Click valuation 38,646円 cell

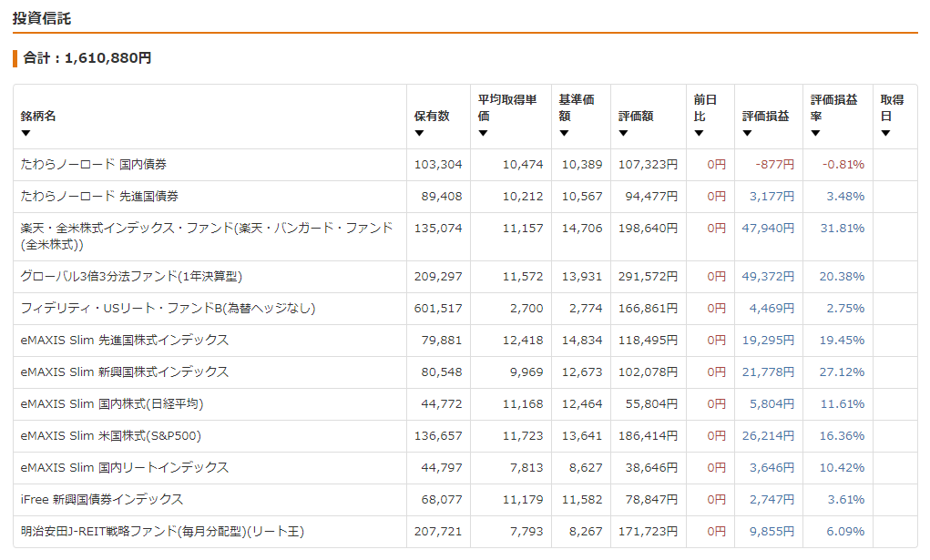click(652, 468)
